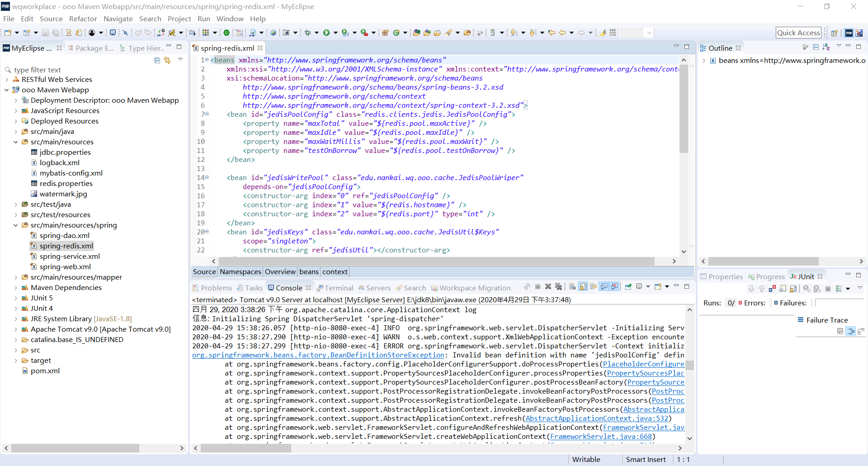The height and width of the screenshot is (466, 868).
Task: Click Rerun Test icon in JUnit view
Action: [x=807, y=289]
